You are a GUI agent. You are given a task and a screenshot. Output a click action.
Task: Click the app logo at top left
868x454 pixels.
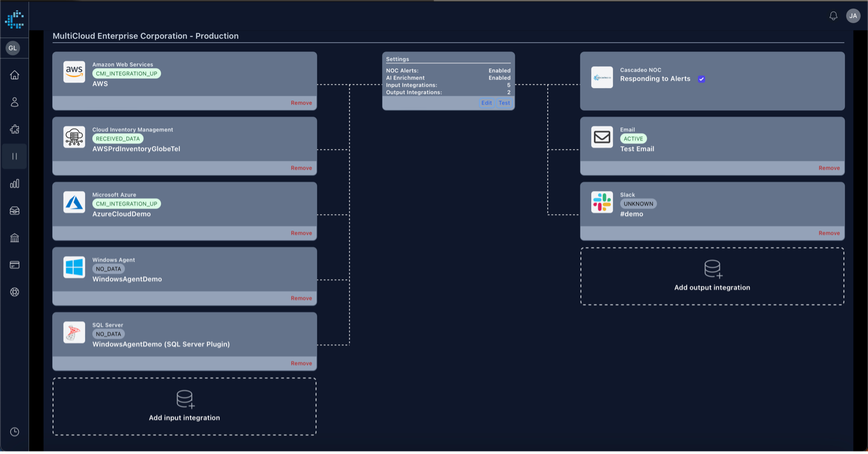point(15,19)
